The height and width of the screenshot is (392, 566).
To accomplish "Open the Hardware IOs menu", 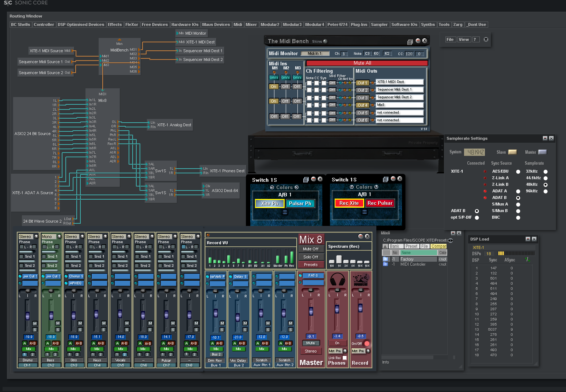I will click(185, 25).
